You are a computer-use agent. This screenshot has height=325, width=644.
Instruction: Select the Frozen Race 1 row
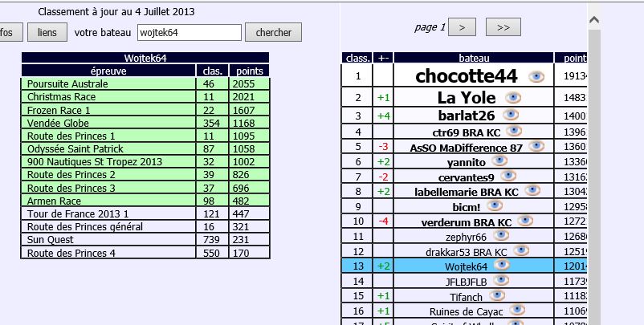click(145, 110)
